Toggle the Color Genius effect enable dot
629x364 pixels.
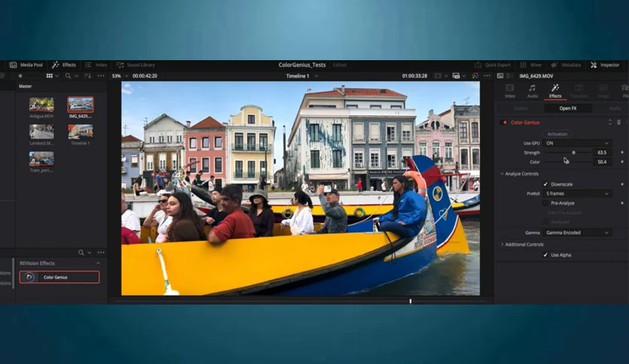(x=505, y=123)
